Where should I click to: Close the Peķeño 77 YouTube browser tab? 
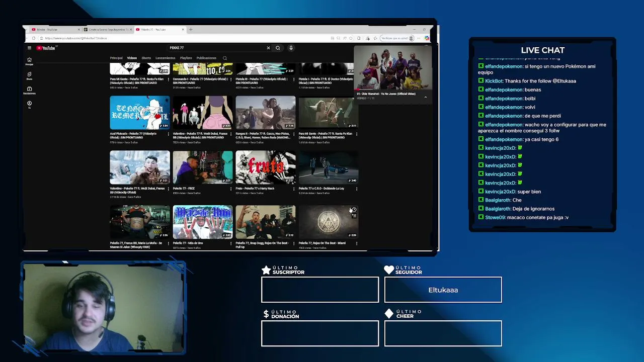(183, 30)
